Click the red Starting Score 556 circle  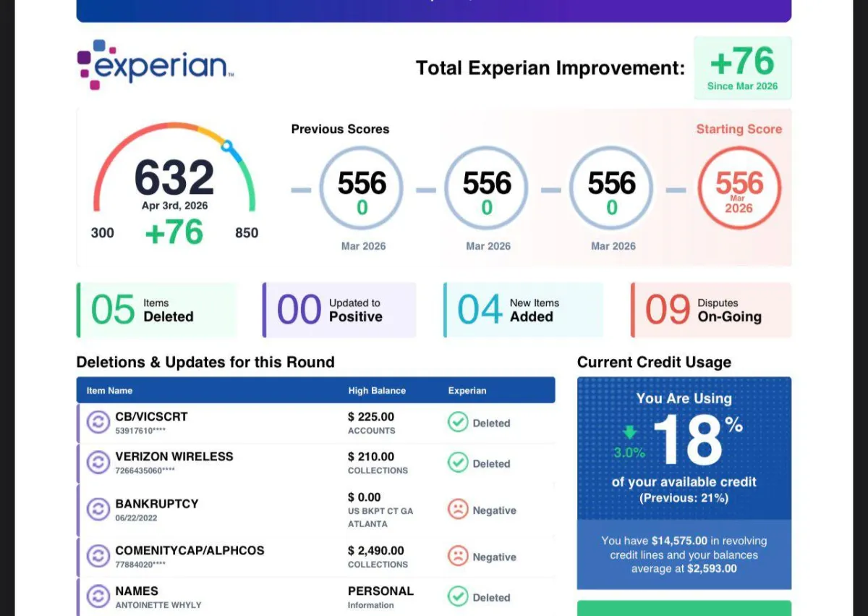739,188
